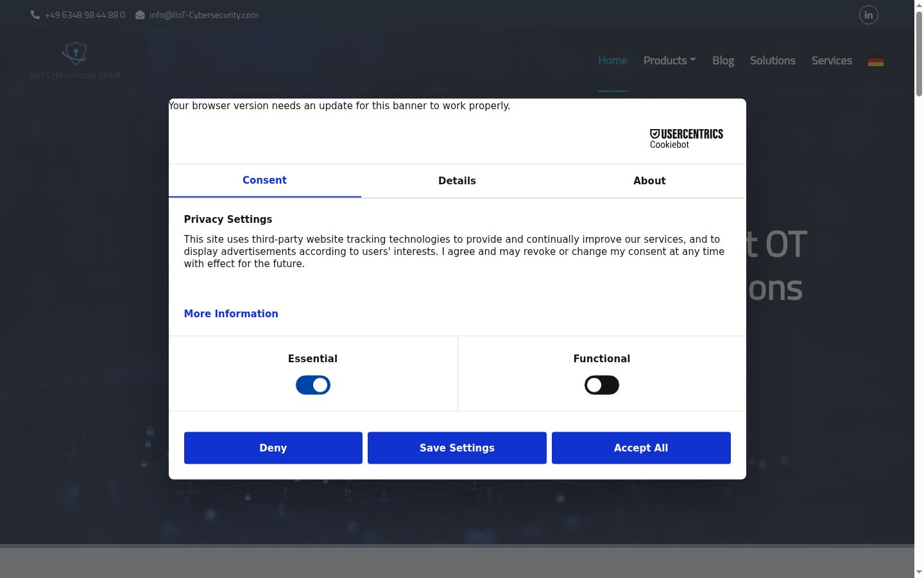The height and width of the screenshot is (578, 924).
Task: Switch to the Consent tab
Action: tap(265, 180)
